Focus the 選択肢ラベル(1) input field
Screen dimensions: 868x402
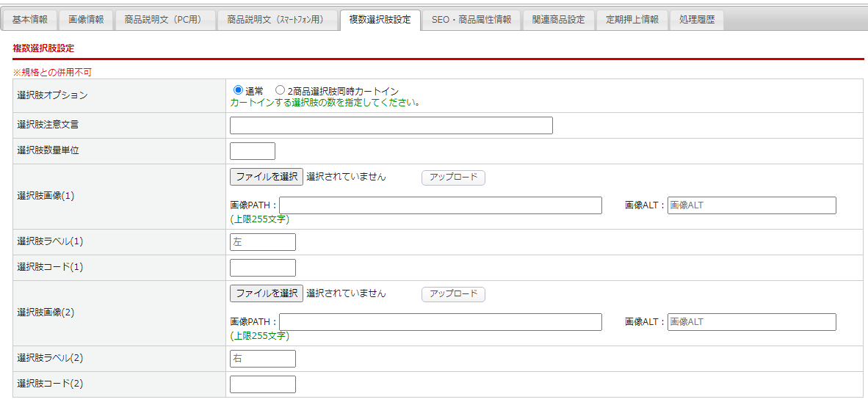pyautogui.click(x=262, y=242)
